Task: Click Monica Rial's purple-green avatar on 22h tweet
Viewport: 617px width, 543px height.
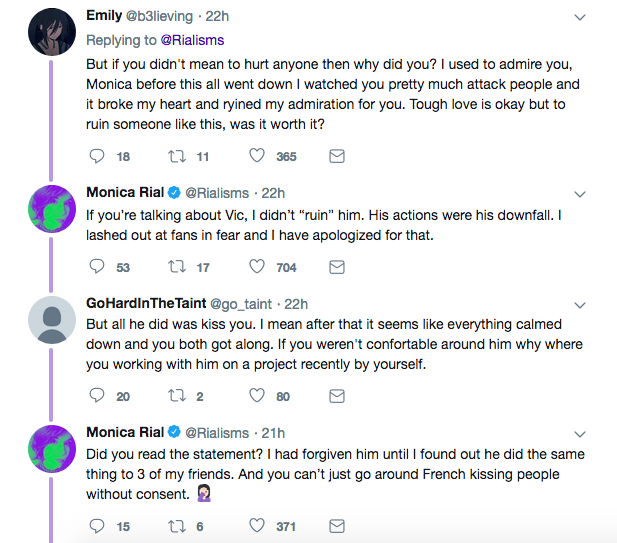Action: tap(52, 209)
